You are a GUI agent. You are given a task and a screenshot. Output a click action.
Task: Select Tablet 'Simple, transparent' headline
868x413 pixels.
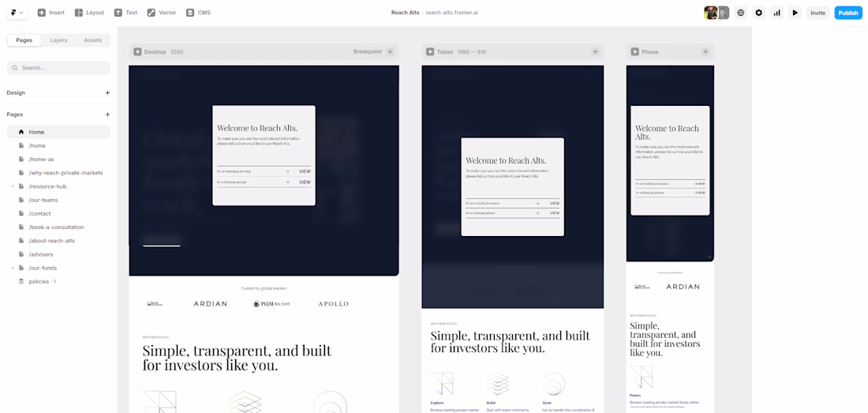click(511, 342)
